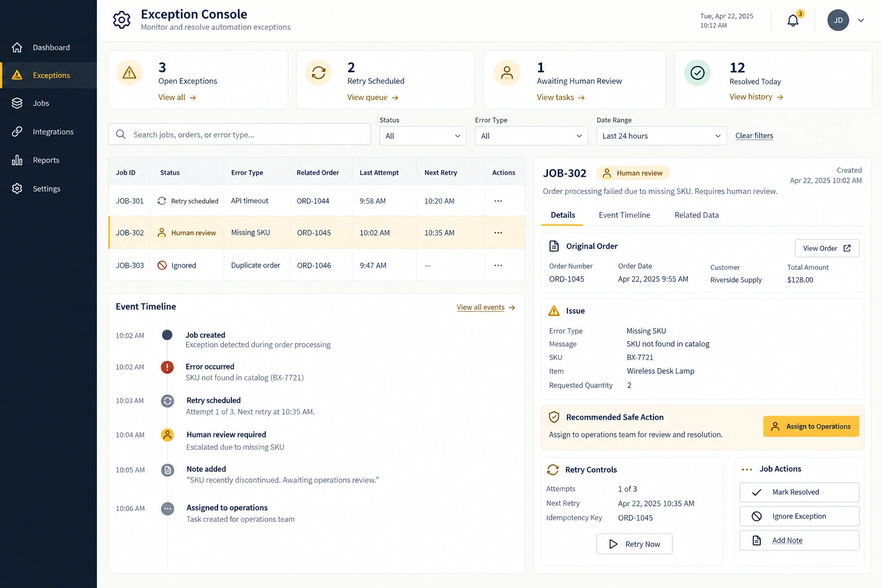
Task: Switch to the Related Data tab
Action: click(x=697, y=215)
